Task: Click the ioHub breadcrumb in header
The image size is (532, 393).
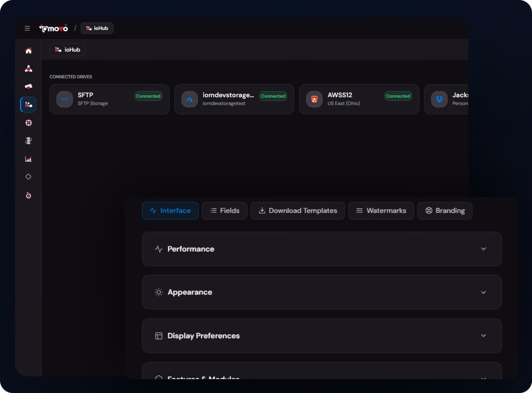Action: tap(97, 28)
